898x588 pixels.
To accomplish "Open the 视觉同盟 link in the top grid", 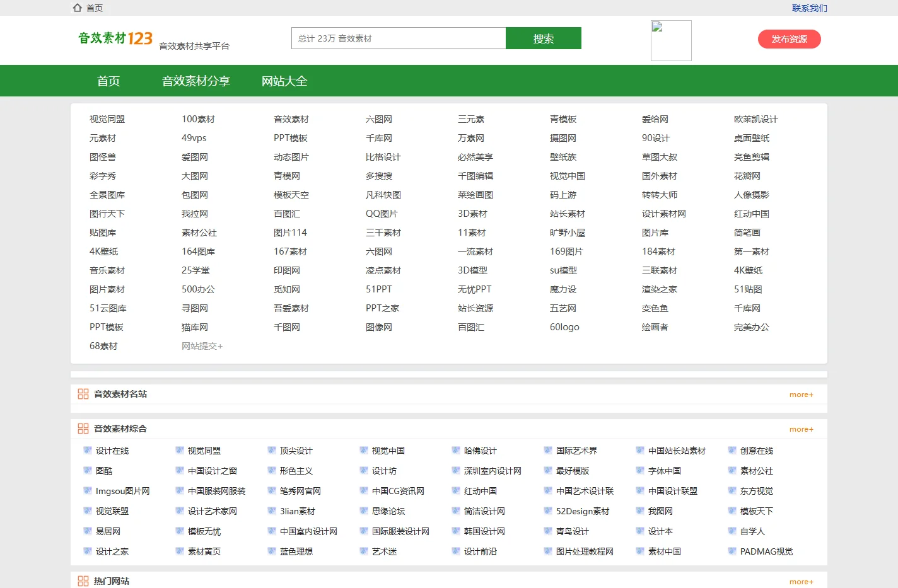I will [x=107, y=119].
